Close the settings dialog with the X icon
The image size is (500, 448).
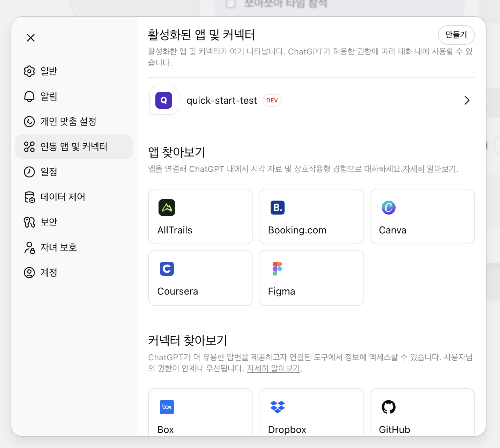coord(31,38)
